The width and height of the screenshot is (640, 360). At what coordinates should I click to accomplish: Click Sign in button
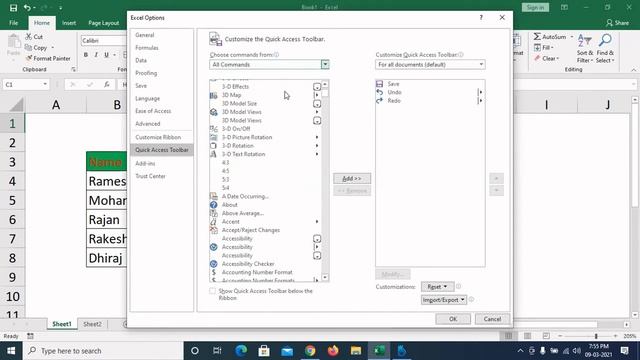click(x=535, y=7)
